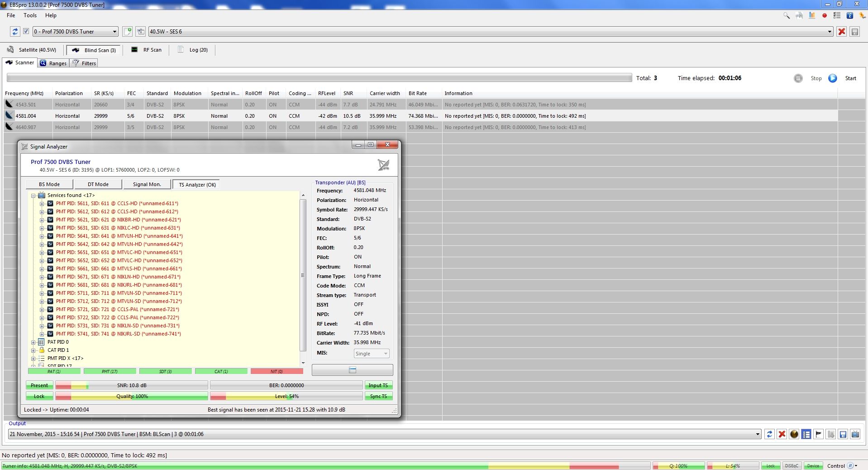Toggle the checkbox next to tuner dropdown
Viewport: 868px width, 470px height.
[26, 31]
